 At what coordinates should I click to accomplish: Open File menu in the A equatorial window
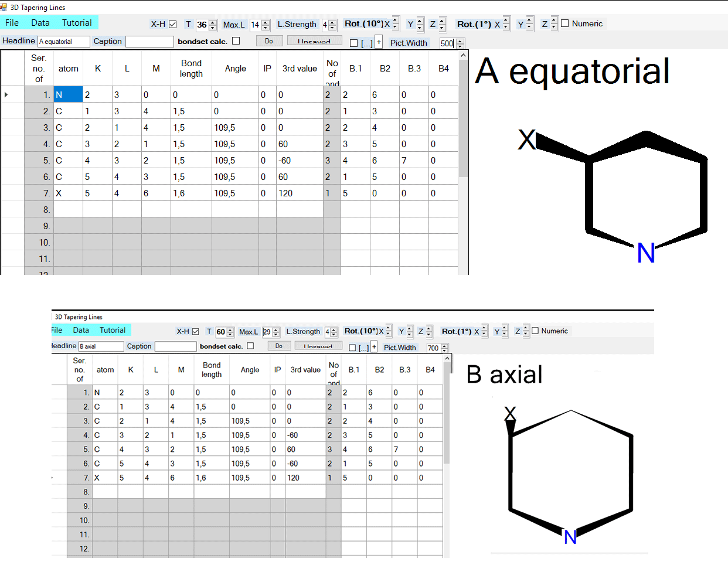(x=12, y=23)
